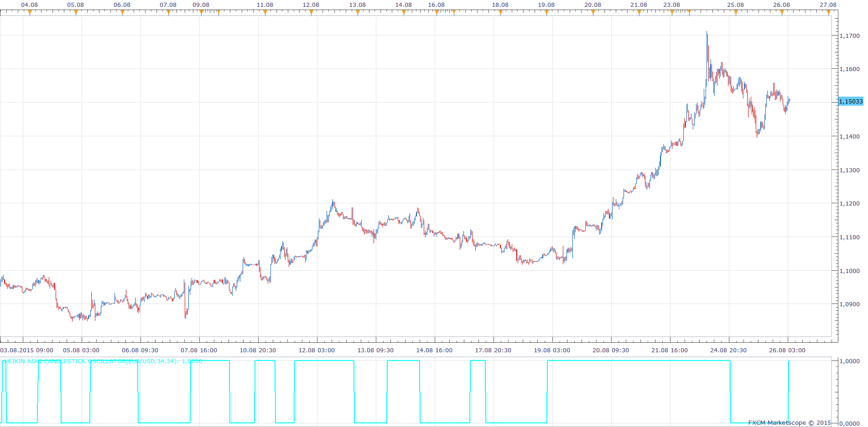The height and width of the screenshot is (427, 868).
Task: Select the 14.08 16:00 time axis label
Action: click(x=434, y=350)
